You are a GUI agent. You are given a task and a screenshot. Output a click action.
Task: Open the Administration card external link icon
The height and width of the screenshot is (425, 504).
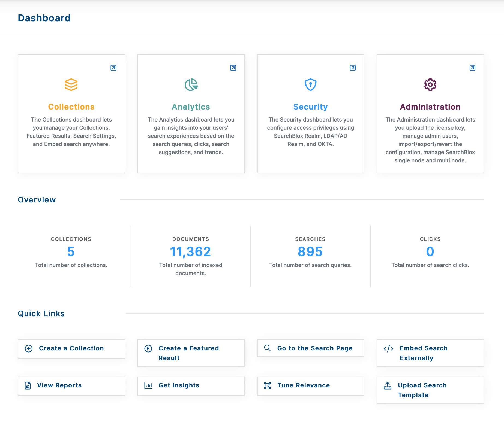(x=472, y=68)
